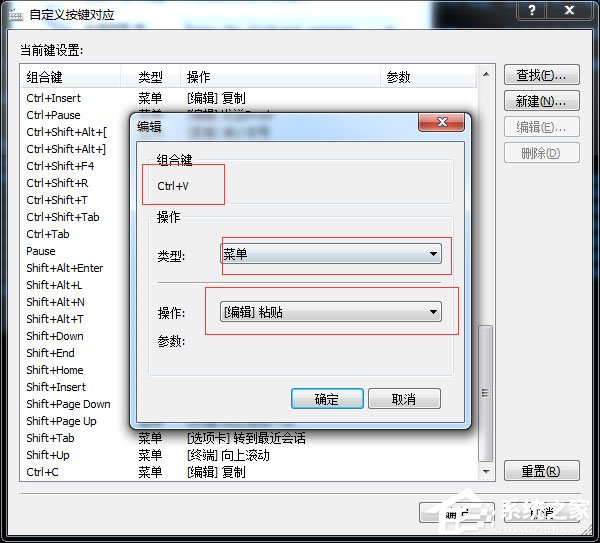Sort by the 类型 column header
Image resolution: width=600 pixels, height=543 pixels.
point(150,77)
